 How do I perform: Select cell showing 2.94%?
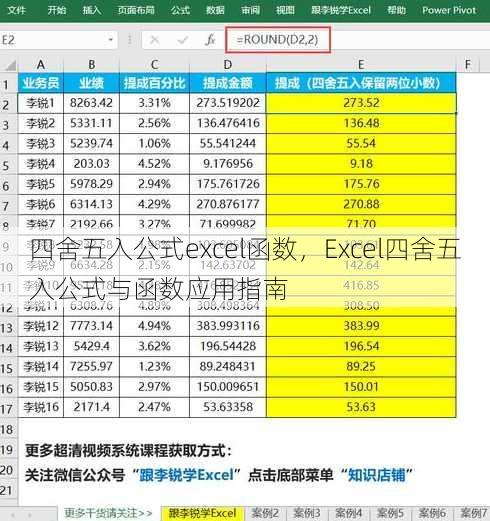coord(154,184)
